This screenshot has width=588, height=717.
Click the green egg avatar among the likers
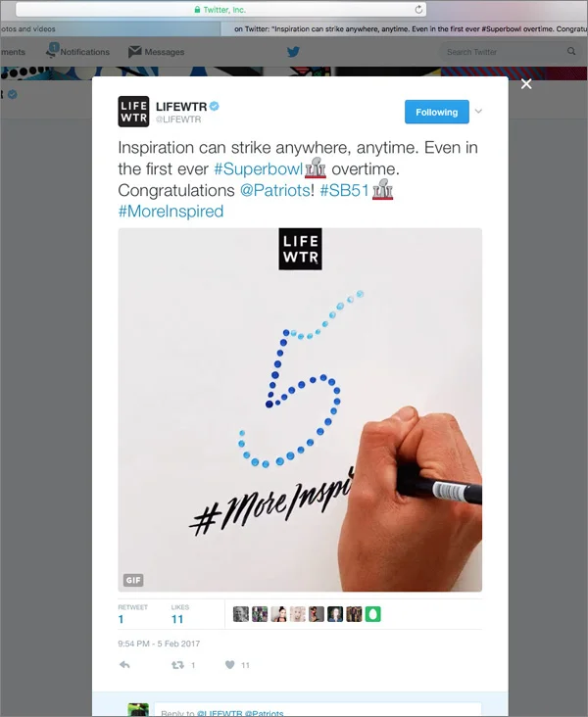tap(372, 614)
